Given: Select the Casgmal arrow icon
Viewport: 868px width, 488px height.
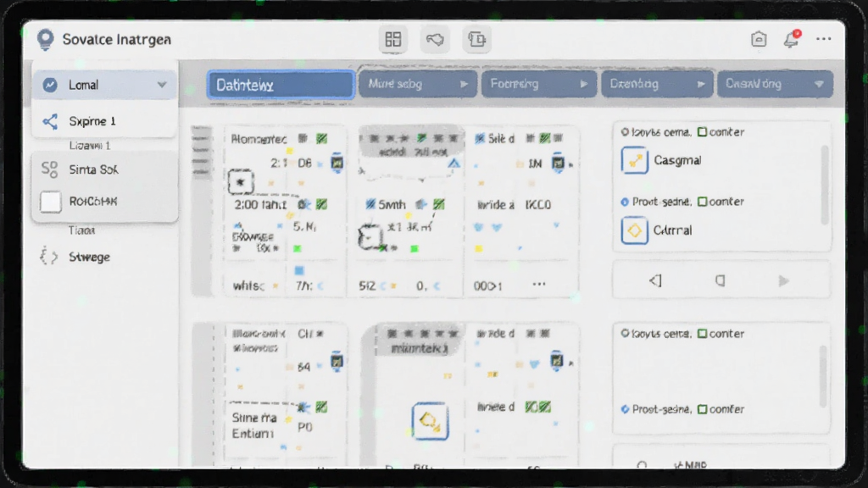Looking at the screenshot, I should click(634, 160).
